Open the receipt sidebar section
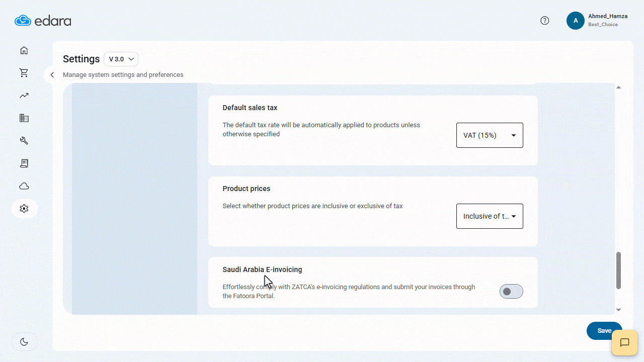This screenshot has width=644, height=362. [24, 163]
